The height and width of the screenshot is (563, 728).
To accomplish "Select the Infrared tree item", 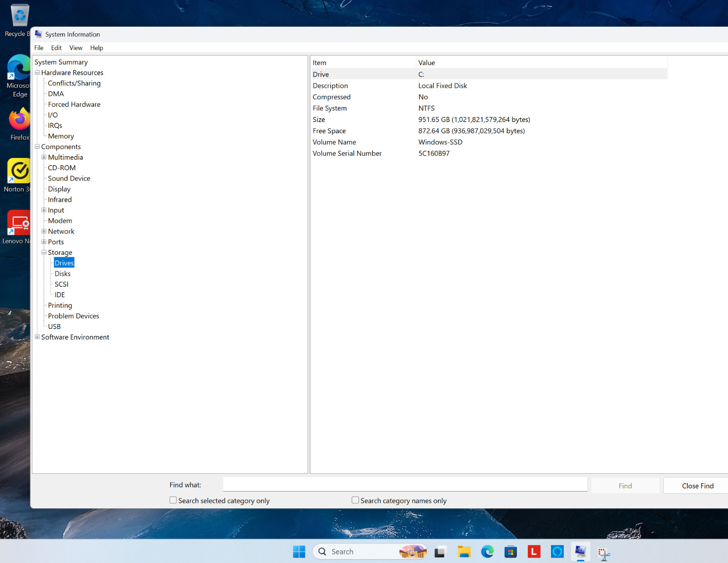I will click(60, 199).
